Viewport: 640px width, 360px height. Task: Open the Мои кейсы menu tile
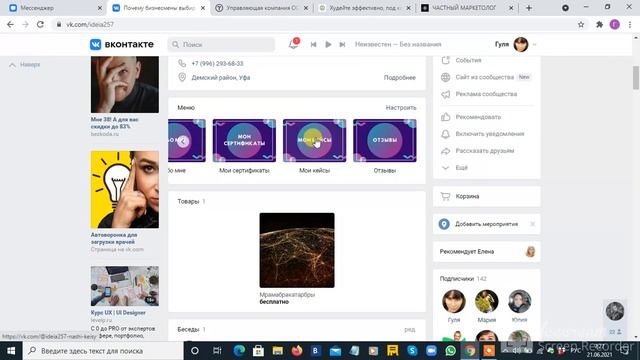(314, 141)
